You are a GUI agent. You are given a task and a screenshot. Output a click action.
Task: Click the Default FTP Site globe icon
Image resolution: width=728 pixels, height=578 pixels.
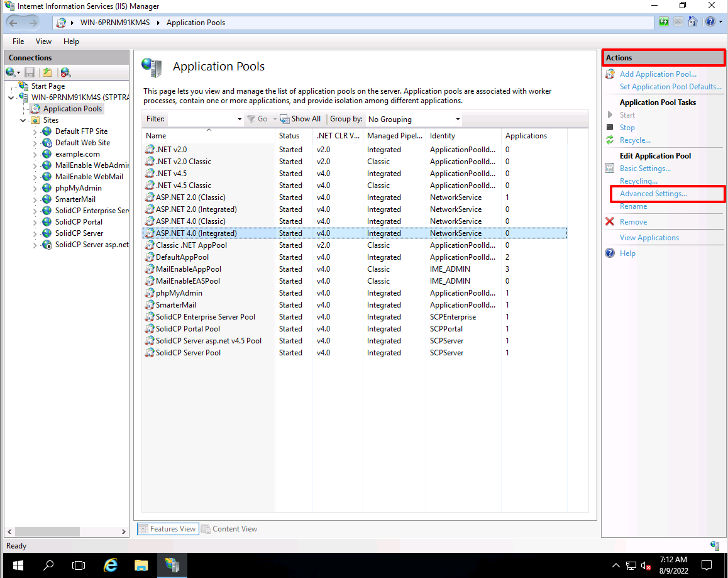click(x=47, y=131)
